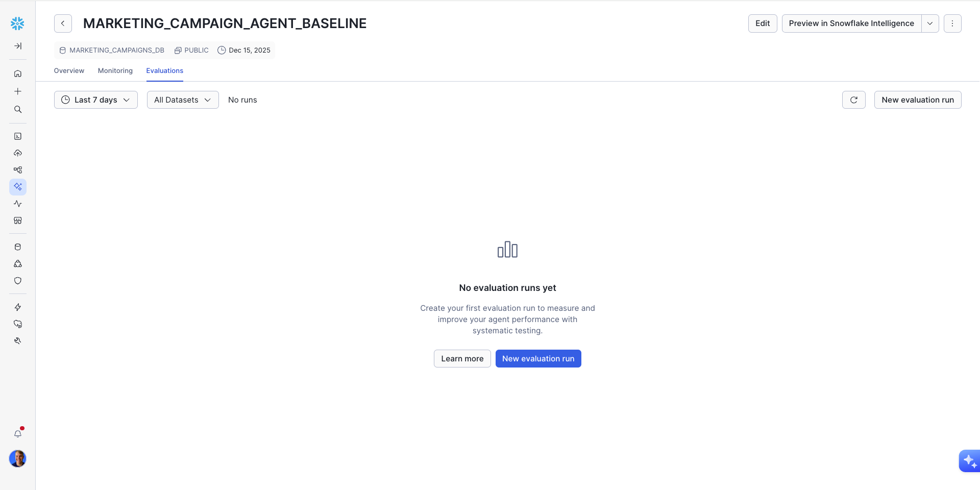980x490 pixels.
Task: Click the Create plus icon in the sidebar
Action: click(18, 91)
